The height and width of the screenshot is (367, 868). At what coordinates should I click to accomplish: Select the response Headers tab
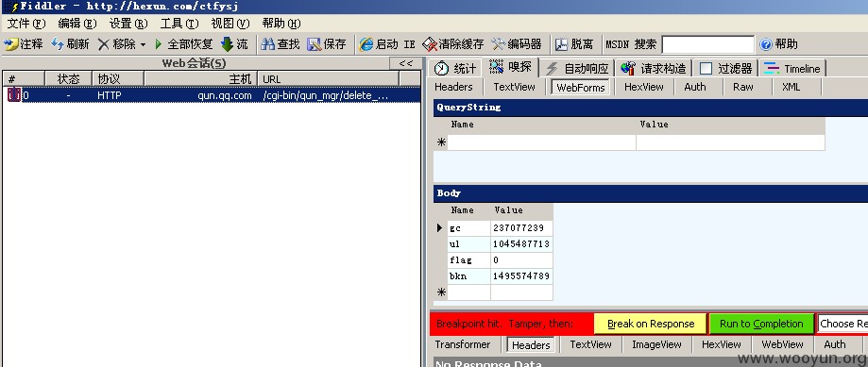[531, 345]
